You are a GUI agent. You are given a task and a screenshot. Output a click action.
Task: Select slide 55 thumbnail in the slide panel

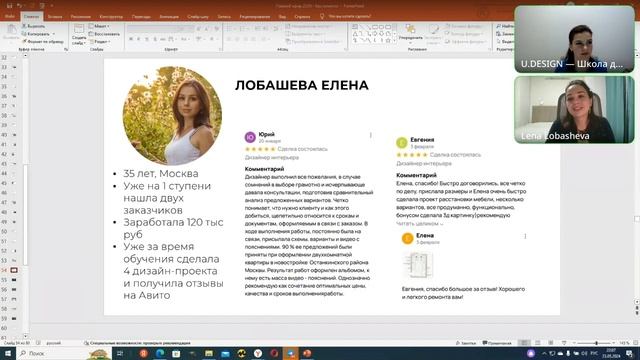(14, 280)
